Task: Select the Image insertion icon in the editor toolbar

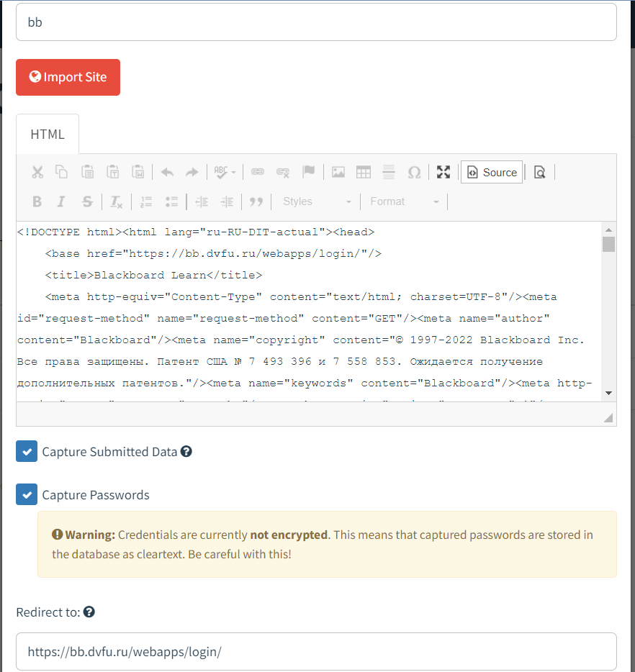Action: coord(338,172)
